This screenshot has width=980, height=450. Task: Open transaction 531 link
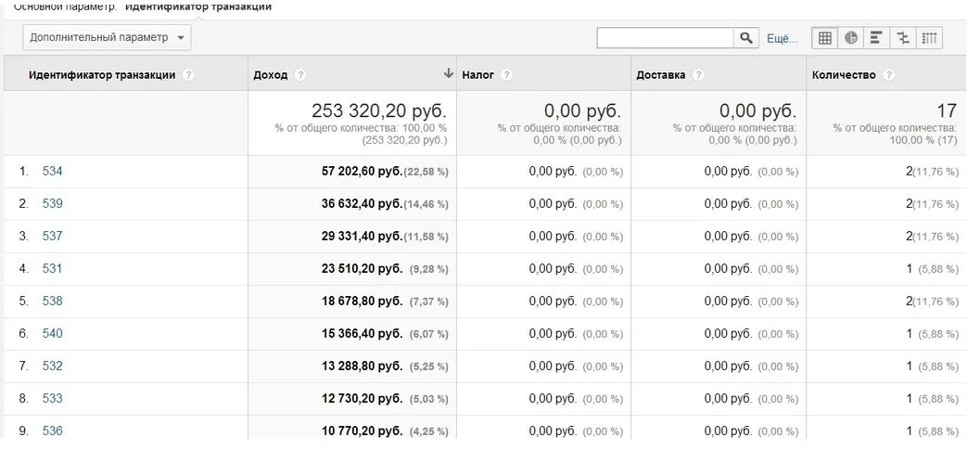[x=53, y=268]
